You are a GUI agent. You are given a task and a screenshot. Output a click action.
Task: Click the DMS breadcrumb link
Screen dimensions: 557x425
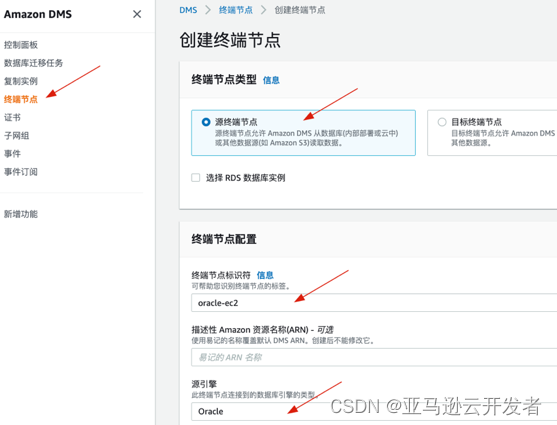[x=188, y=10]
